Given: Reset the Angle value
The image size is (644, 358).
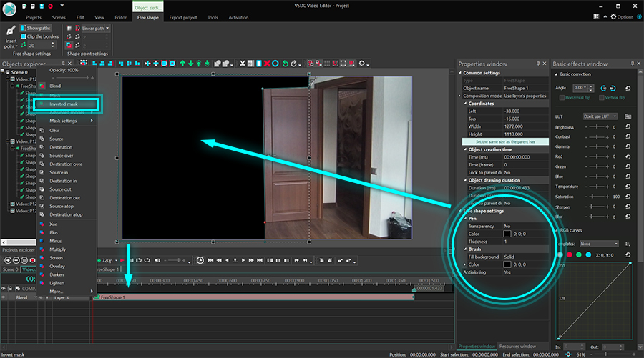Looking at the screenshot, I should tap(628, 88).
